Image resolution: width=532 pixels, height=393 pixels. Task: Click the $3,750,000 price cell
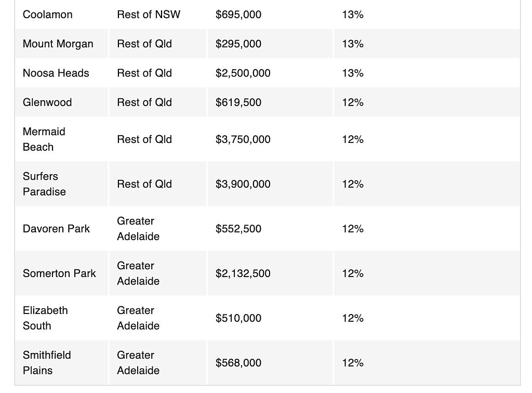click(x=270, y=139)
